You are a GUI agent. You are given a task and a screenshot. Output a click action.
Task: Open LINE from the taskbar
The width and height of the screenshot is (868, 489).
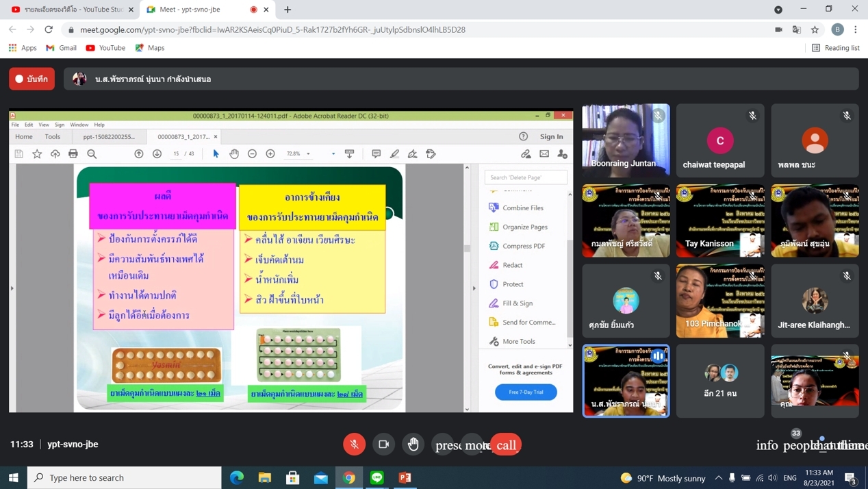pos(377,477)
